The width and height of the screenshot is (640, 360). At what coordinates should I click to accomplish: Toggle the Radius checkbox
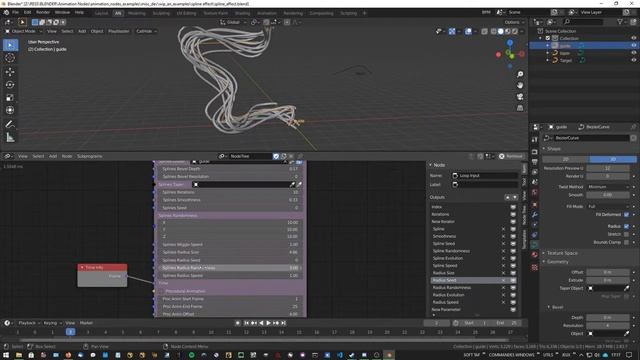point(627,226)
